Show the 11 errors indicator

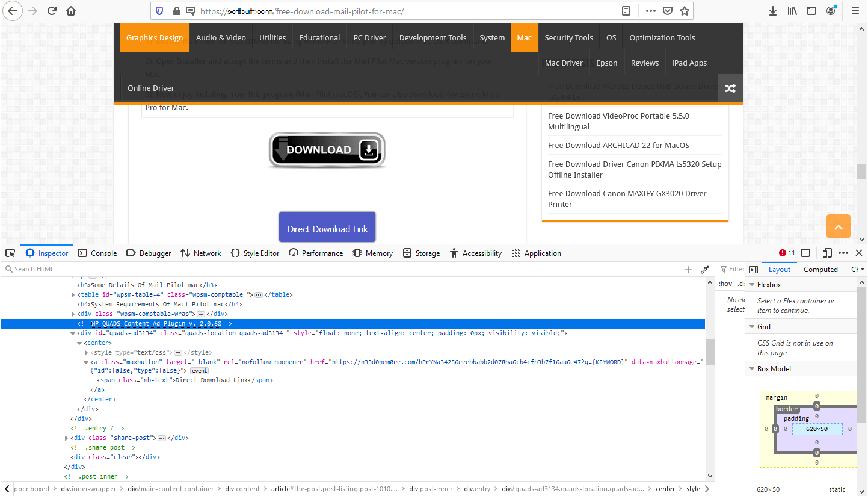pyautogui.click(x=787, y=253)
